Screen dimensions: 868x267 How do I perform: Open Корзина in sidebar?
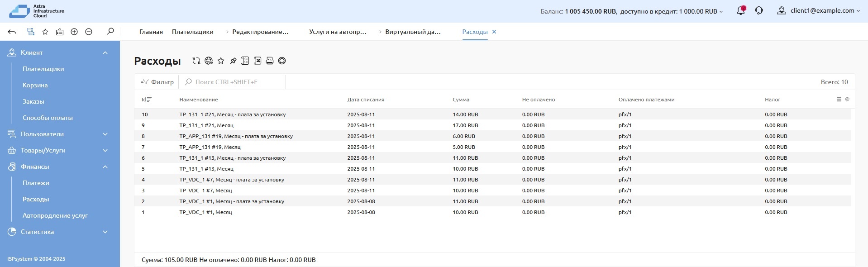pyautogui.click(x=35, y=85)
